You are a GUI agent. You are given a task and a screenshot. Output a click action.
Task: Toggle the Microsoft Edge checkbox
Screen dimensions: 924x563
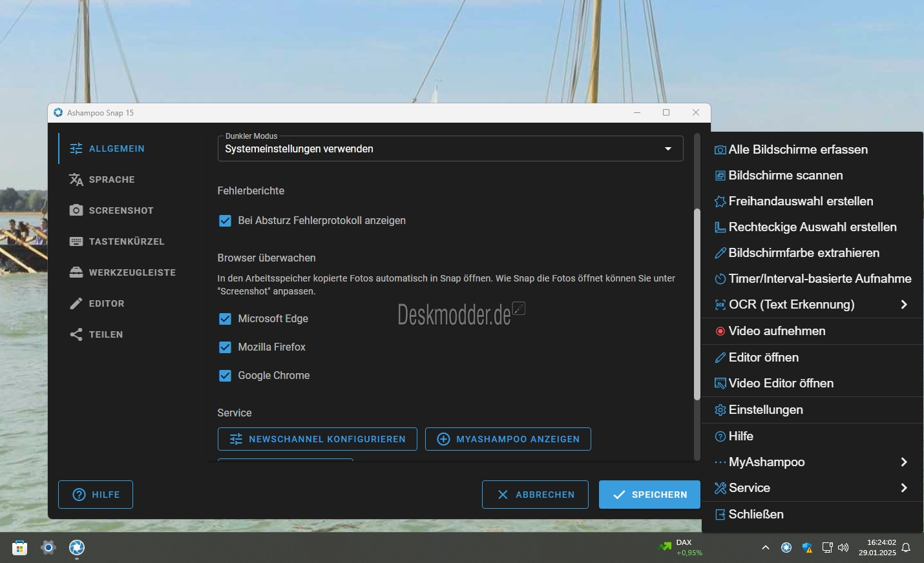coord(225,319)
